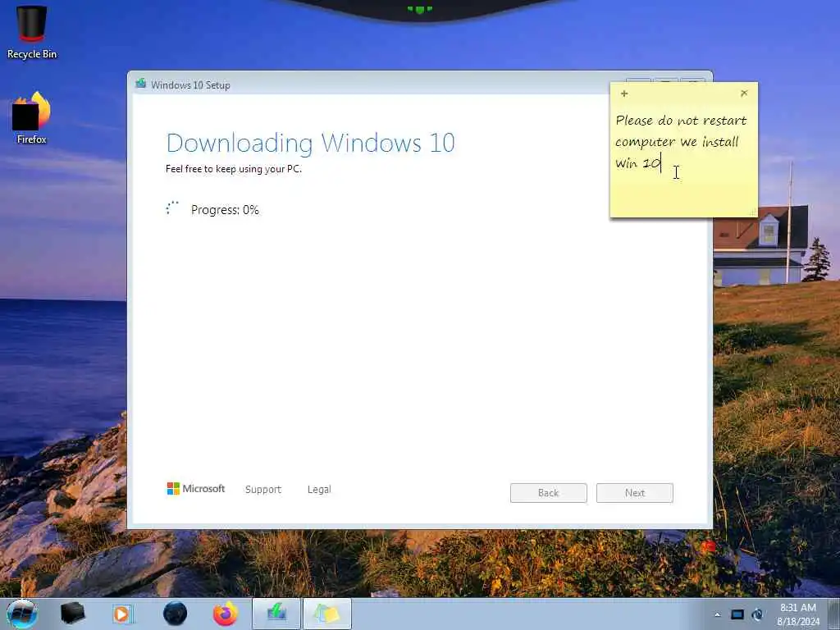Open the Firefox desktop shortcut
Viewport: 840px width, 630px height.
click(32, 118)
